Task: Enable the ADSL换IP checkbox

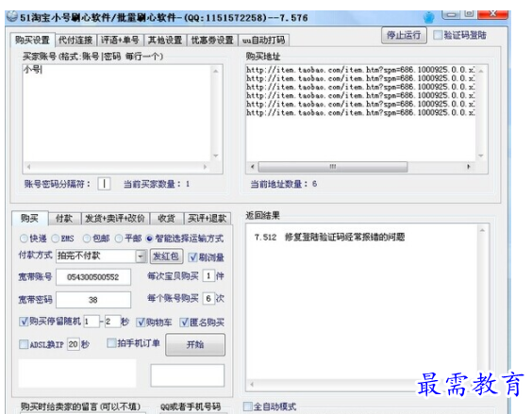Action: (24, 344)
